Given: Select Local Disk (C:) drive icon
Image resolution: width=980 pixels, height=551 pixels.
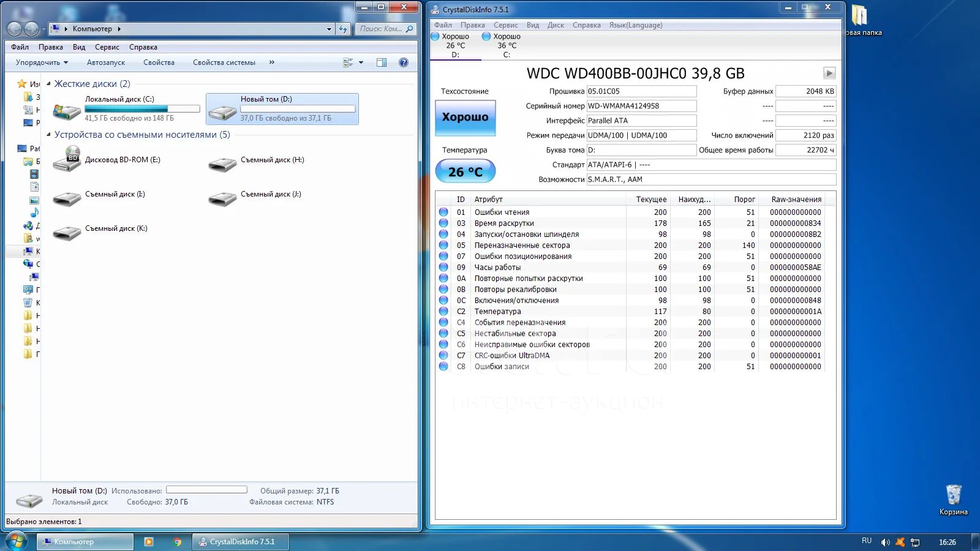Looking at the screenshot, I should [x=67, y=111].
